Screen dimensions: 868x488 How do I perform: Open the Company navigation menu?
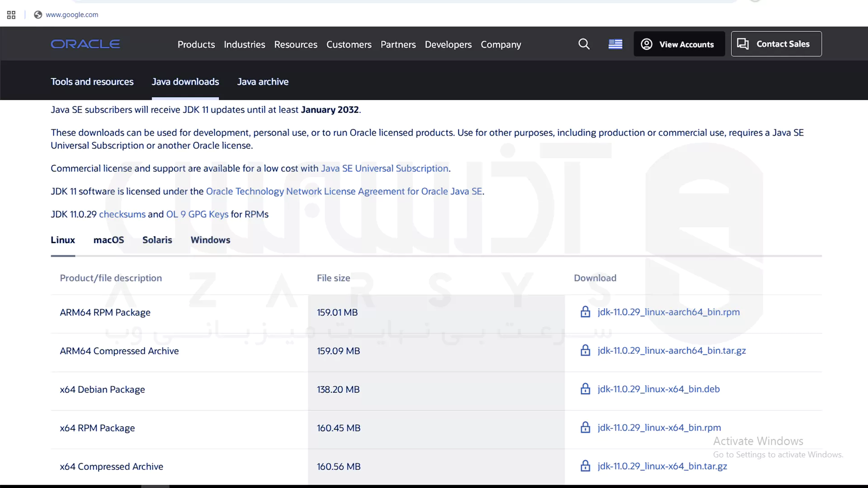coord(500,44)
